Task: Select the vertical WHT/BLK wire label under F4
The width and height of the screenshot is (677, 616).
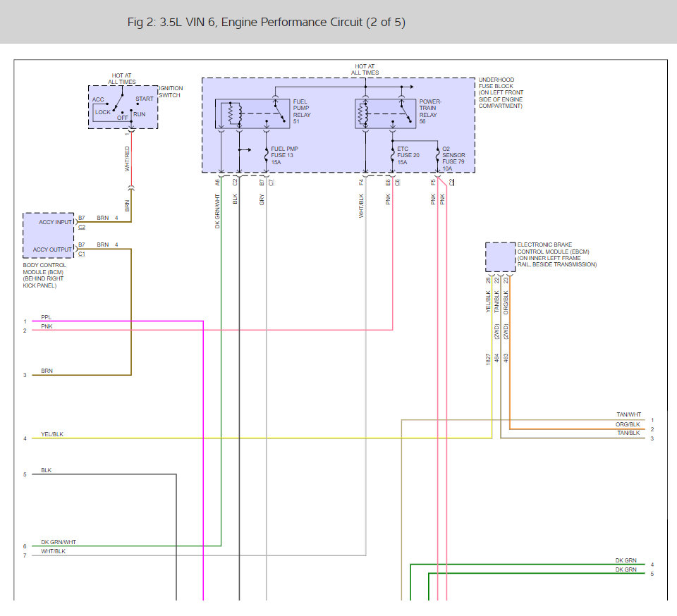Action: pos(361,206)
